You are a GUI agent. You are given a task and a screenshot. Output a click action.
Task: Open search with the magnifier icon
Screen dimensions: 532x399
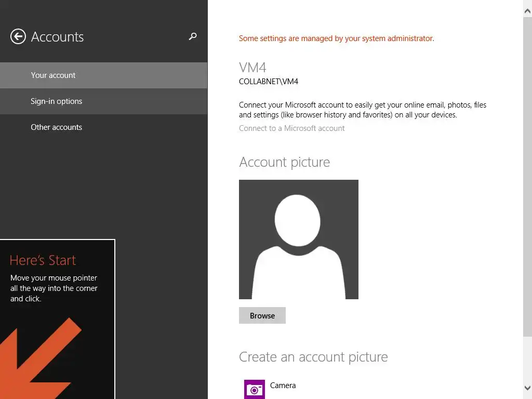[x=193, y=36]
